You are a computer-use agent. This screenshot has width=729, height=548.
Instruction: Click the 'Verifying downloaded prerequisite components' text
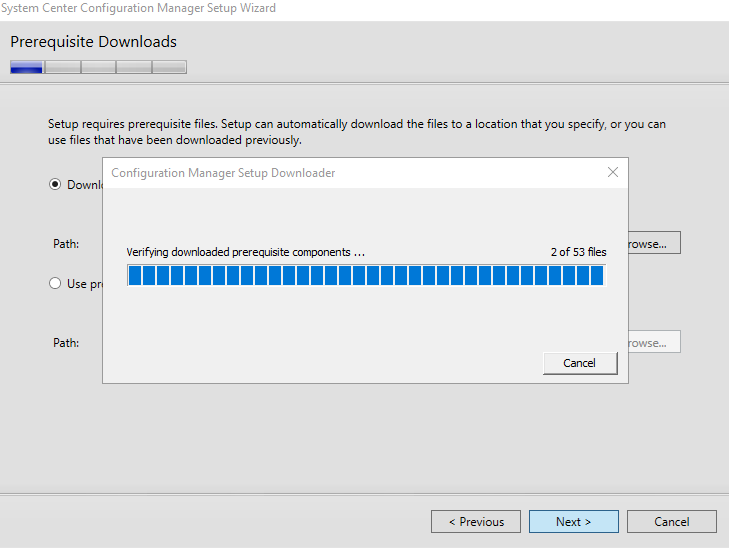click(x=245, y=252)
